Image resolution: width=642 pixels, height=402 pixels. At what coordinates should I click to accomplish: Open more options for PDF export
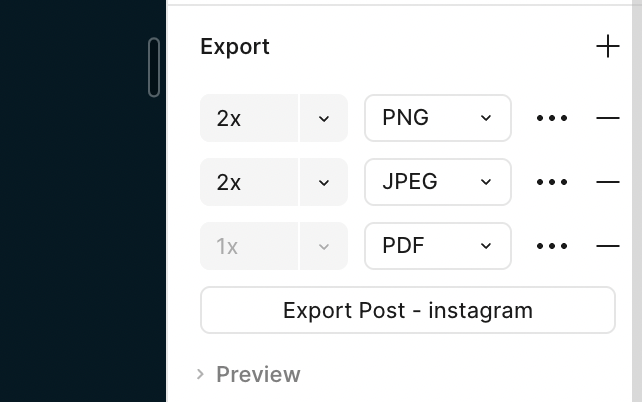coord(552,246)
